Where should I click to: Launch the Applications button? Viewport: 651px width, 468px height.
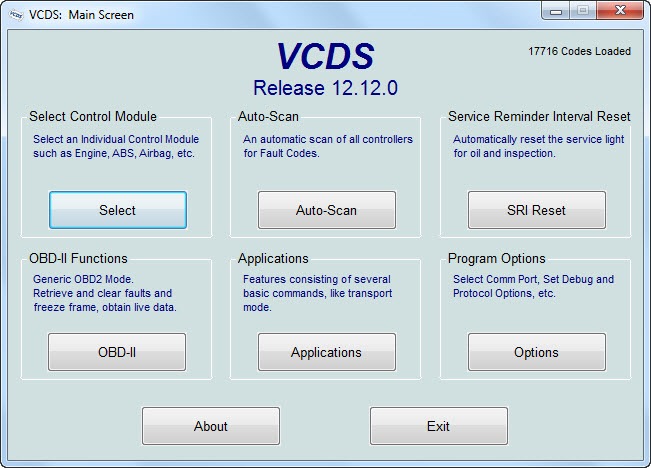click(327, 352)
